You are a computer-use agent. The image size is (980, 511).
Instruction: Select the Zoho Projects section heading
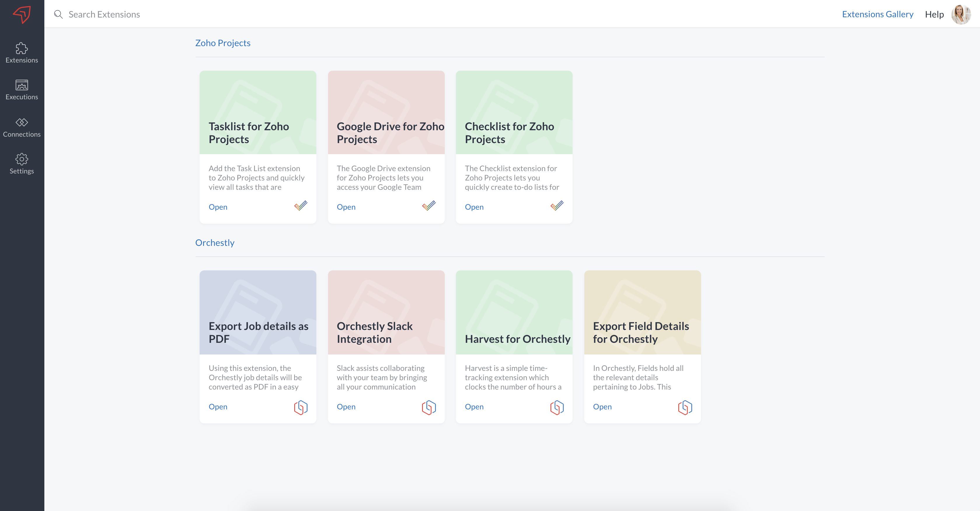tap(223, 43)
